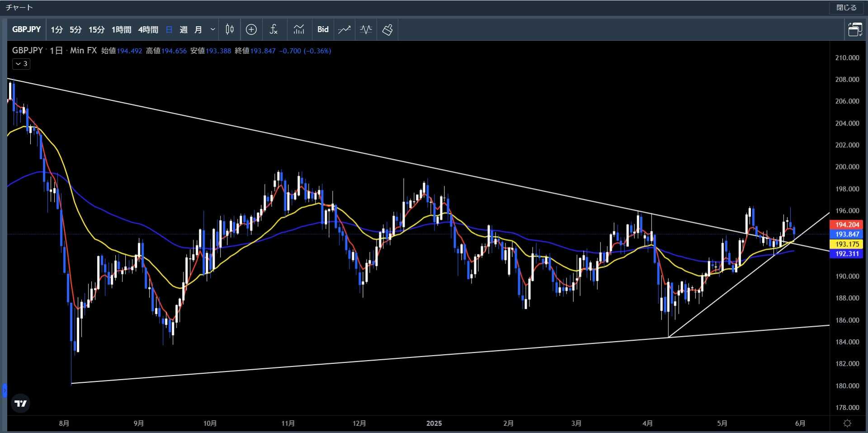Viewport: 868px width, 433px height.
Task: Switch to the 1時間 timeframe
Action: click(121, 29)
